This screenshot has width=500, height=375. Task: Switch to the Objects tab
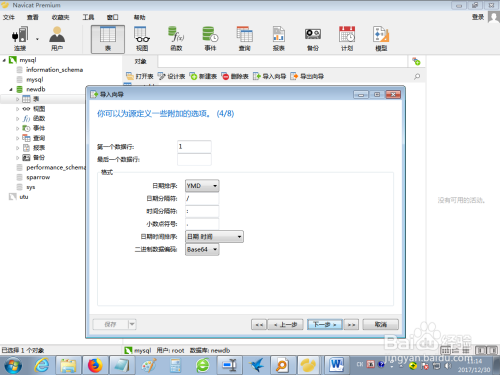[140, 62]
